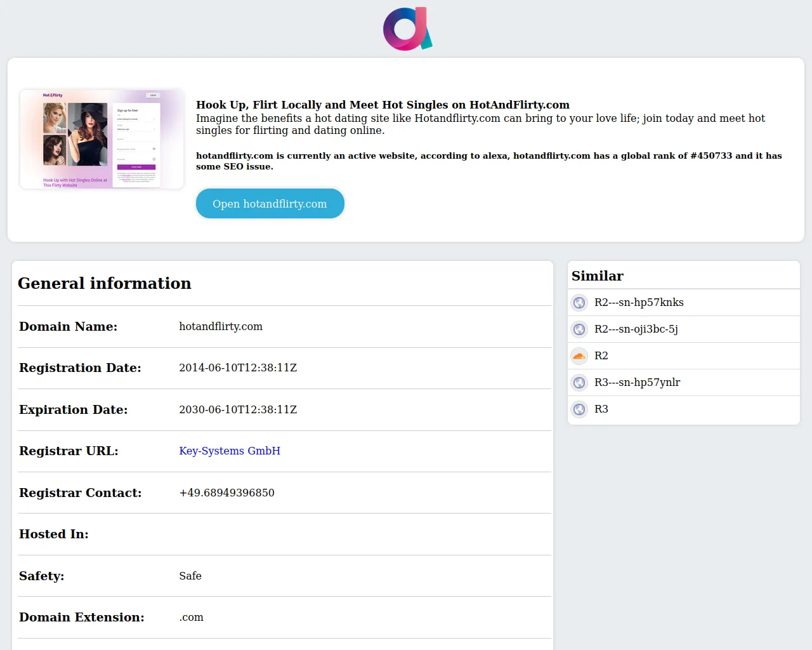
Task: Click the globe icon beside R3
Action: point(579,409)
